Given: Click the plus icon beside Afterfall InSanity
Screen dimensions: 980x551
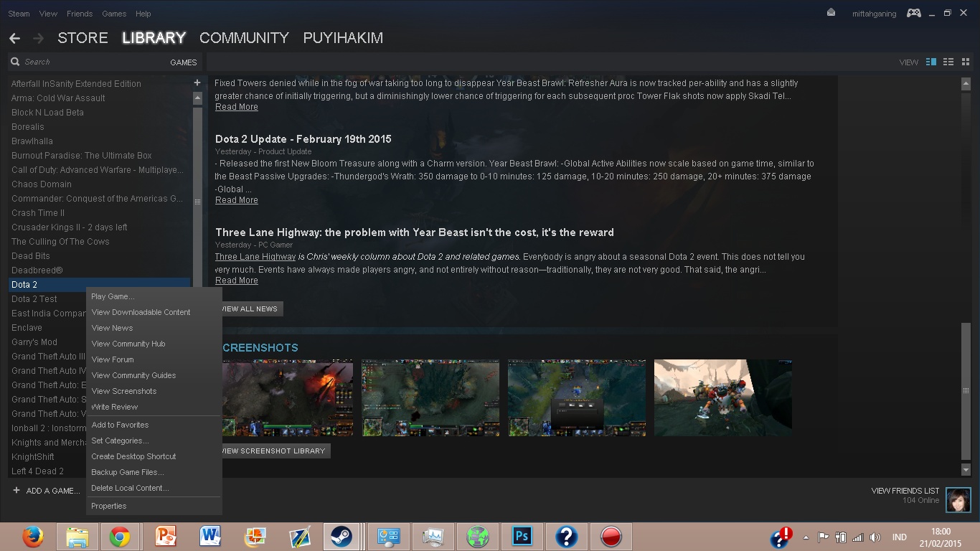Looking at the screenshot, I should (197, 83).
